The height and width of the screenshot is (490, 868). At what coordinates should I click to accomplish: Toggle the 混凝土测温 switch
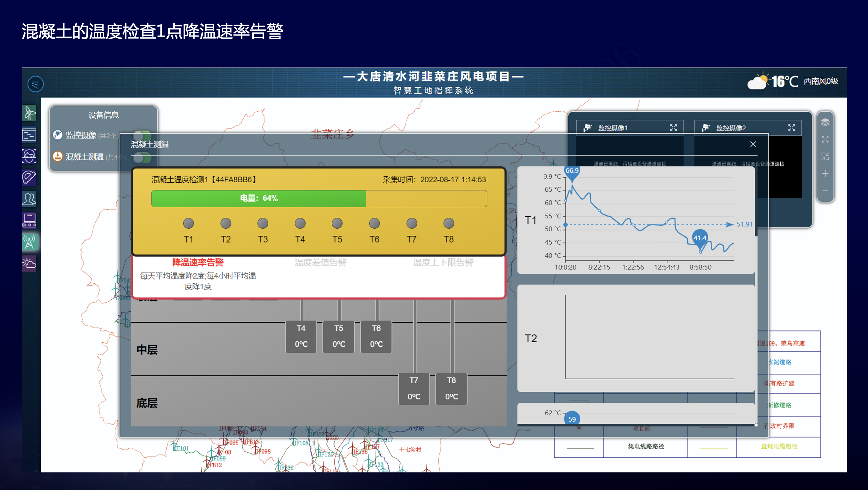click(x=142, y=157)
